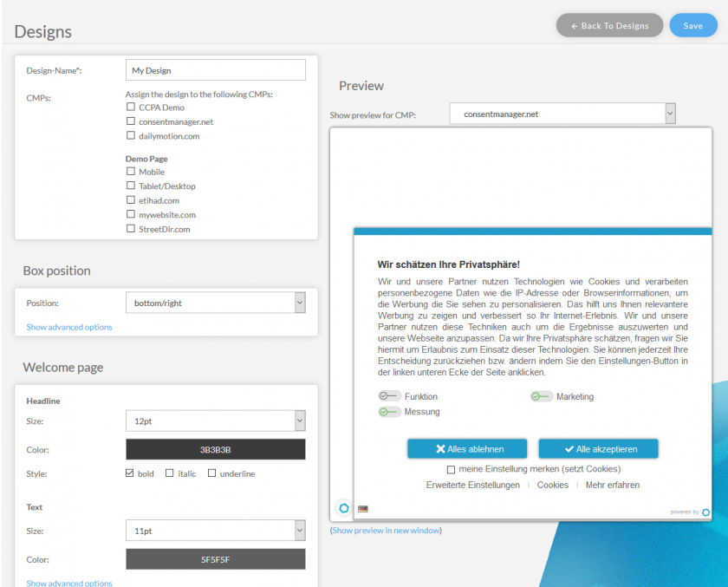Click the Text color swatch 5F5F5F

216,559
